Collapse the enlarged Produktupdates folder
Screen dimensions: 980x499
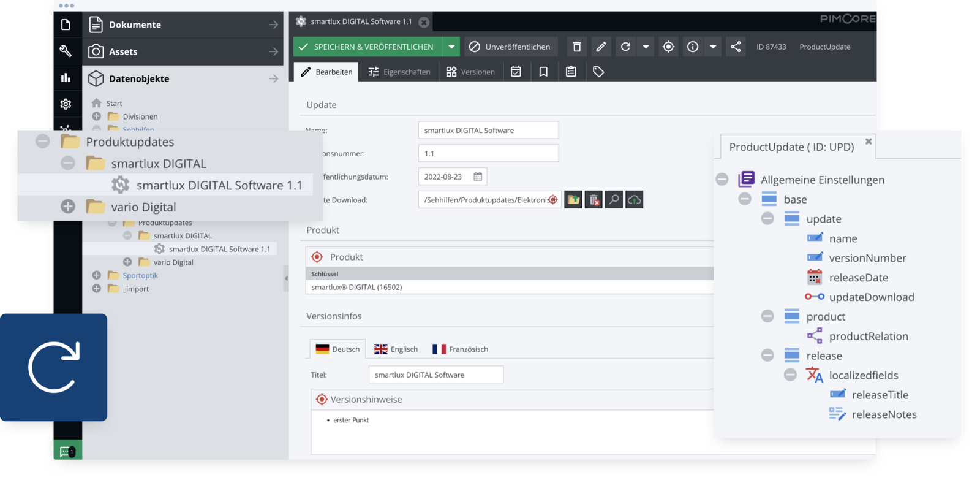pos(42,142)
